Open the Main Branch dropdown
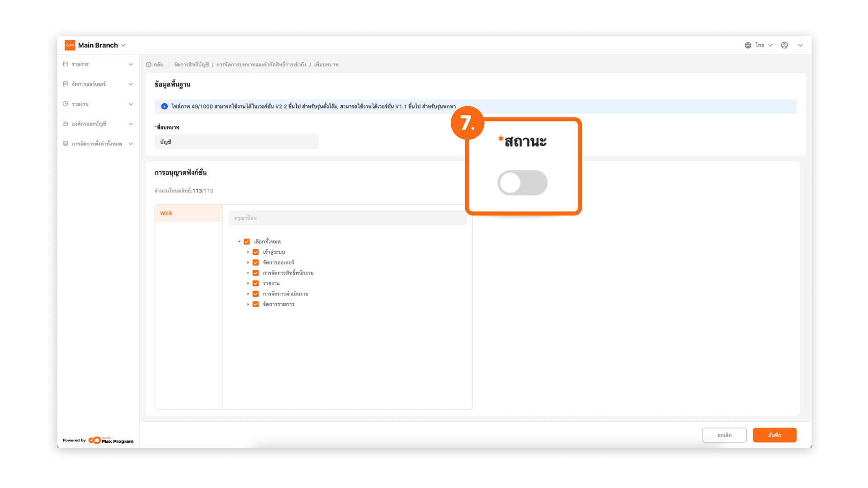 pos(123,45)
